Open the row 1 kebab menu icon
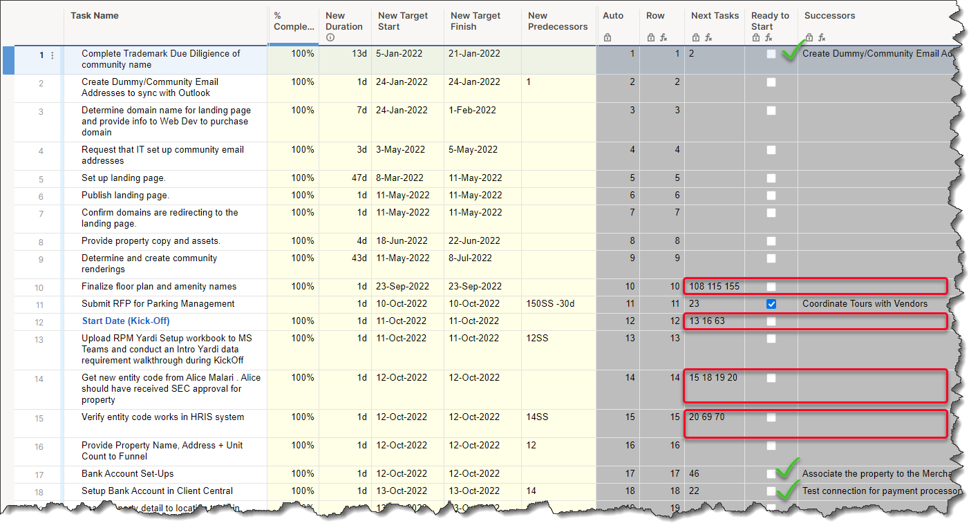980x532 pixels. [x=53, y=55]
